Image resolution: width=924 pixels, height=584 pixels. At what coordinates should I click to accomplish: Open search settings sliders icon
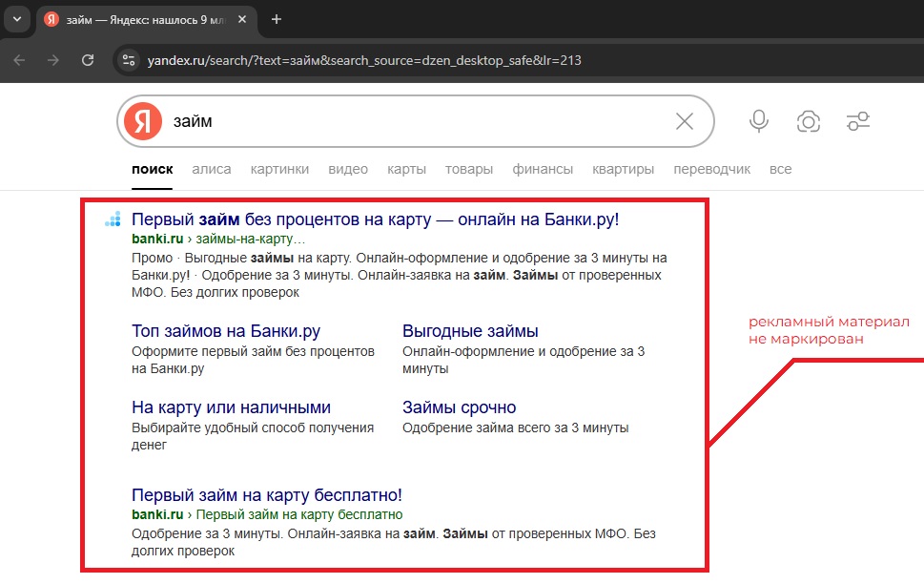858,121
